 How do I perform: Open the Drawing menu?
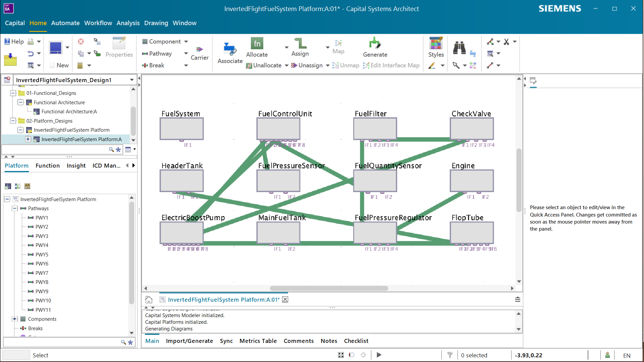pos(156,23)
